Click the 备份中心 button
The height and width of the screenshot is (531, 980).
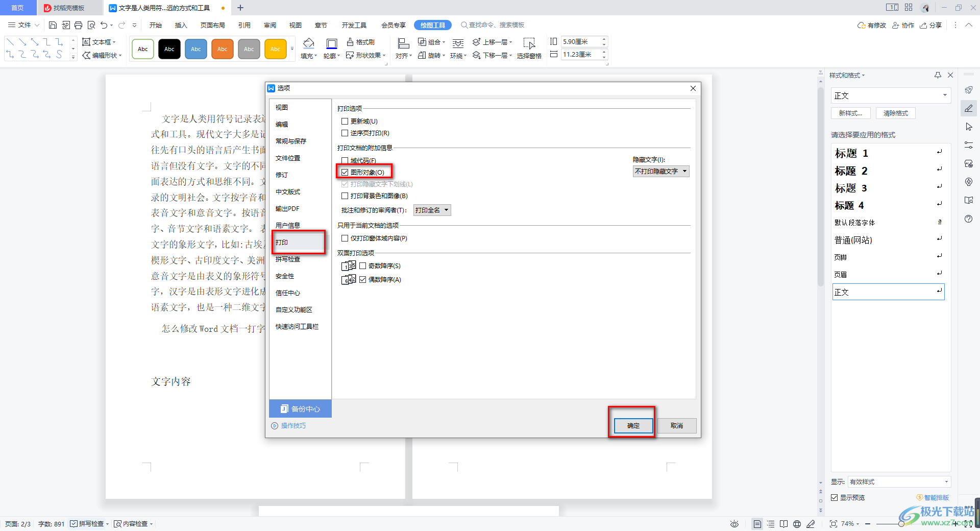coord(300,409)
